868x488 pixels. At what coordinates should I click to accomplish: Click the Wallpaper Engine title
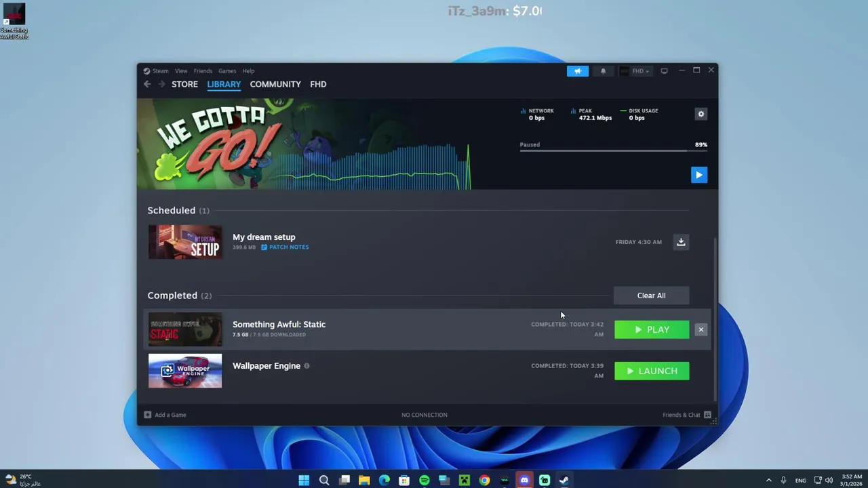coord(267,366)
